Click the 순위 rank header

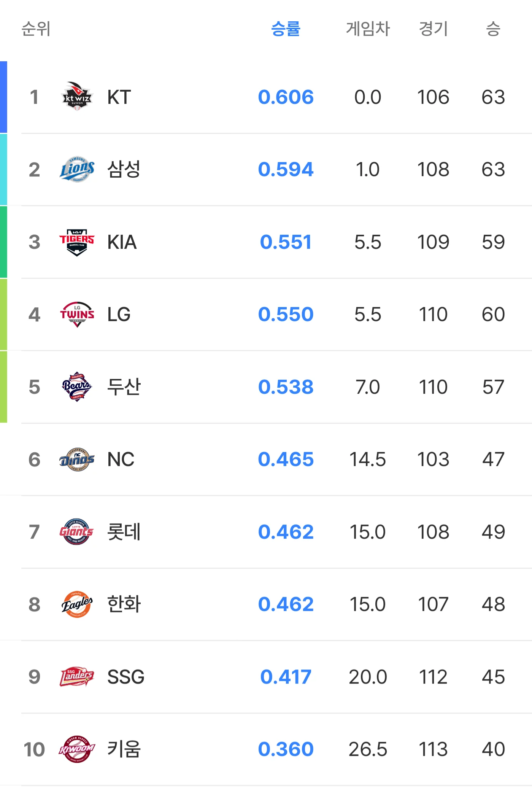pyautogui.click(x=36, y=29)
